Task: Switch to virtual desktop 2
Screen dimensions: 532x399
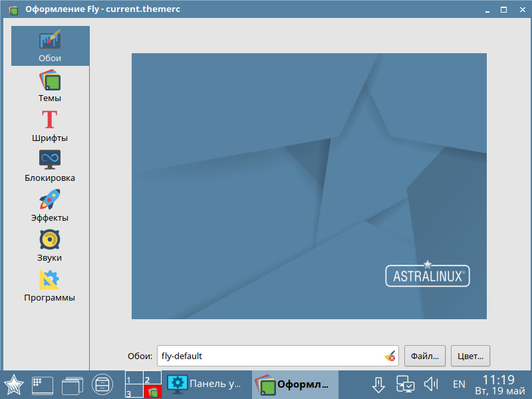Action: pos(152,378)
